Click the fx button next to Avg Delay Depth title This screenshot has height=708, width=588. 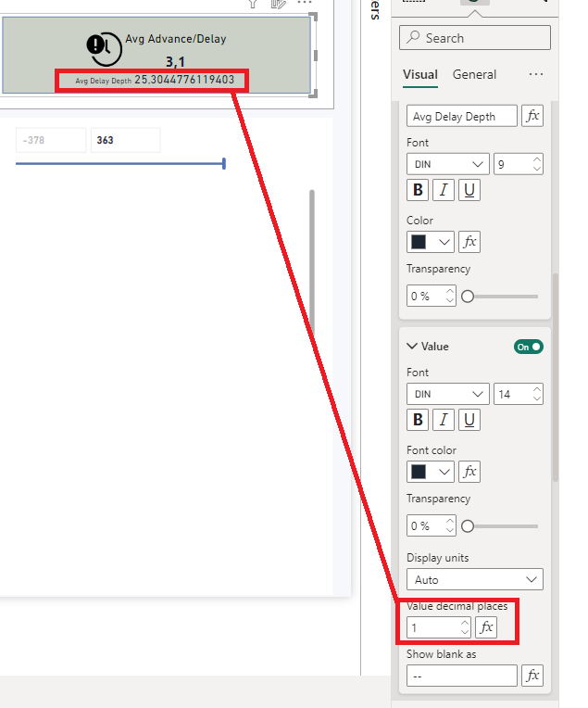coord(532,116)
